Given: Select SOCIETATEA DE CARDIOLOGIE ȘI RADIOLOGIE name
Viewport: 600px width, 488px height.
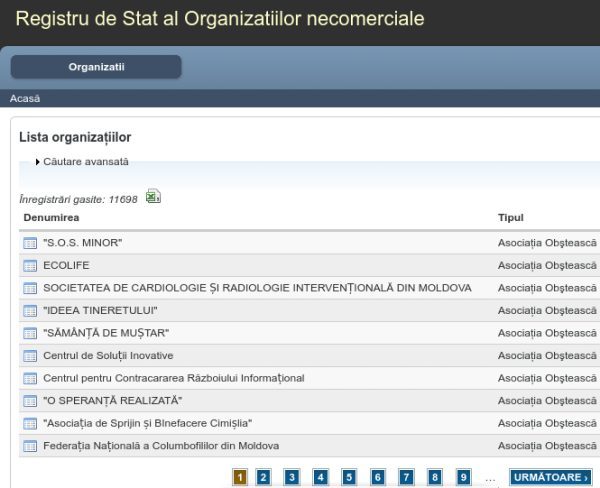Looking at the screenshot, I should [257, 288].
